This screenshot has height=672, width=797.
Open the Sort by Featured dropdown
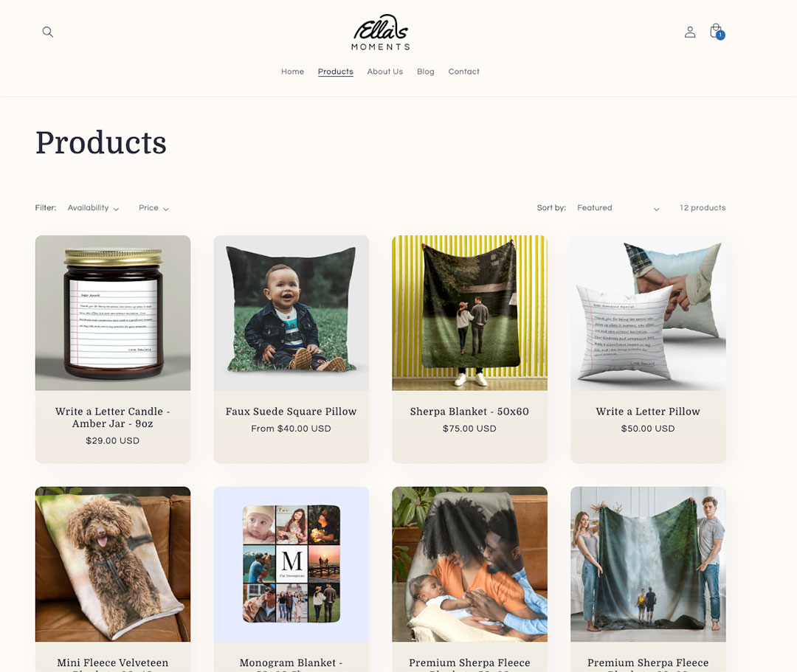[618, 208]
